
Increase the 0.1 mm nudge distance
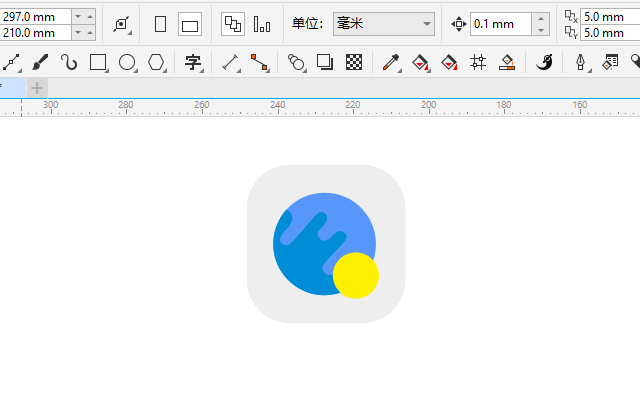(x=541, y=18)
